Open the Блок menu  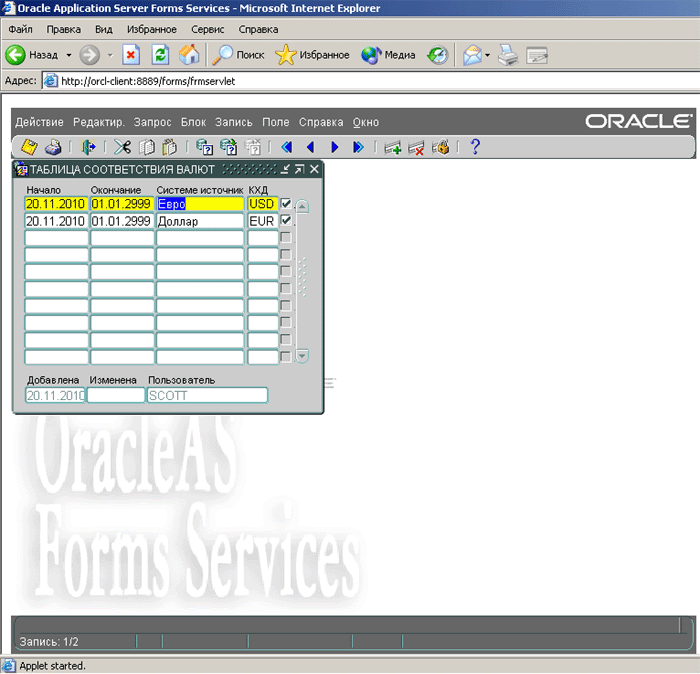click(x=193, y=122)
